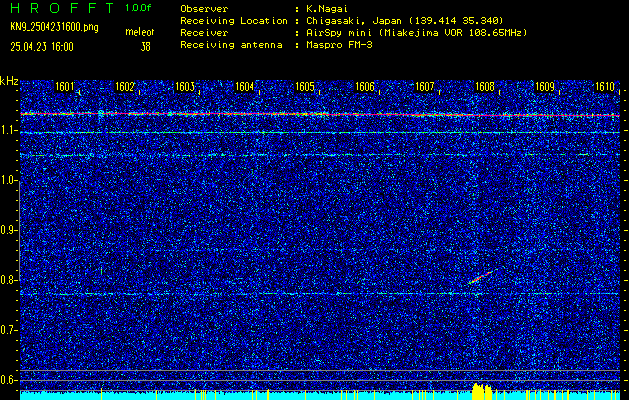This screenshot has width=629, height=400.
Task: Click the 'meteor' counter label
Action: coord(140,32)
